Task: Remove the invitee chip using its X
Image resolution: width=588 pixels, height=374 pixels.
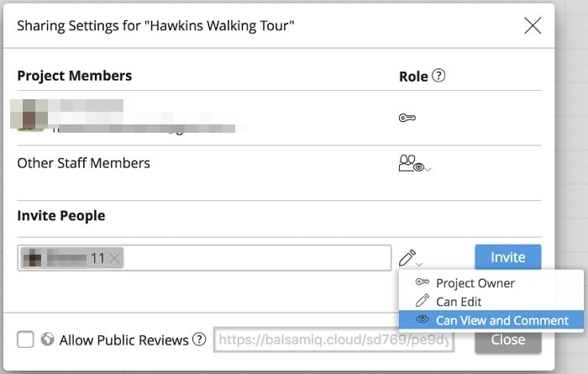Action: (x=115, y=258)
